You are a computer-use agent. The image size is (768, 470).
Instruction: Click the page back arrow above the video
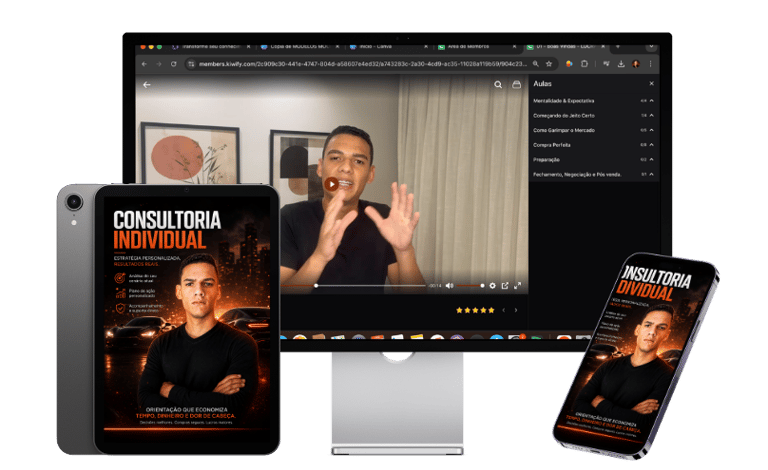pyautogui.click(x=146, y=85)
